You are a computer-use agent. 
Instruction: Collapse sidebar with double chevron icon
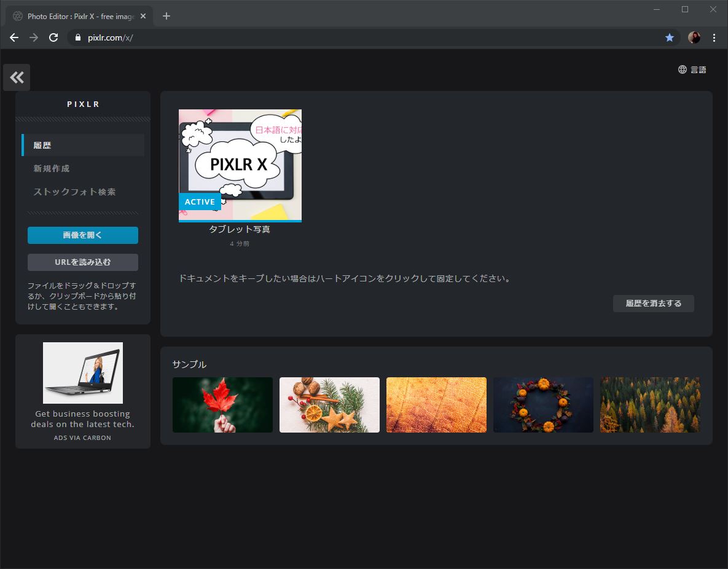pos(17,77)
